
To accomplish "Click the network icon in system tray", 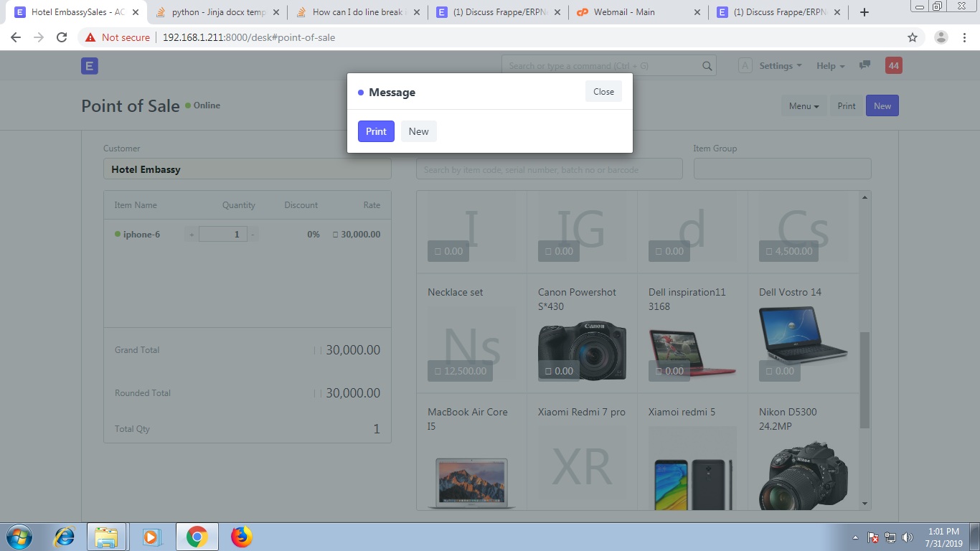I will (890, 537).
